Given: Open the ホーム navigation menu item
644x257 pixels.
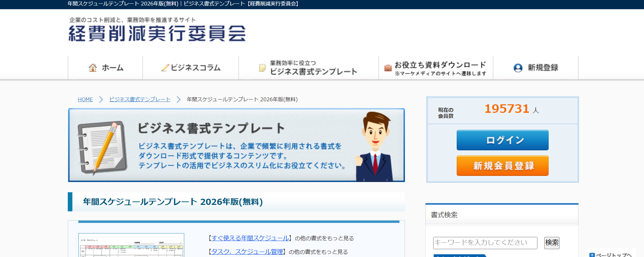Looking at the screenshot, I should [112, 68].
